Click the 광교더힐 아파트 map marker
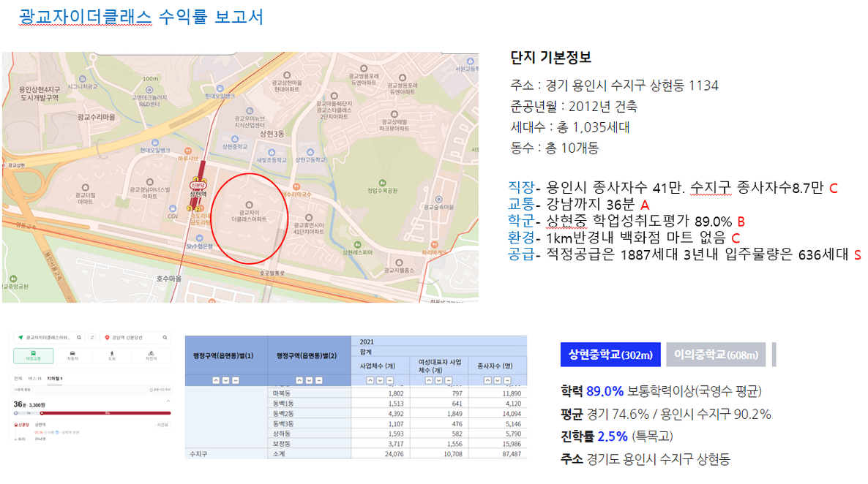 (x=85, y=187)
